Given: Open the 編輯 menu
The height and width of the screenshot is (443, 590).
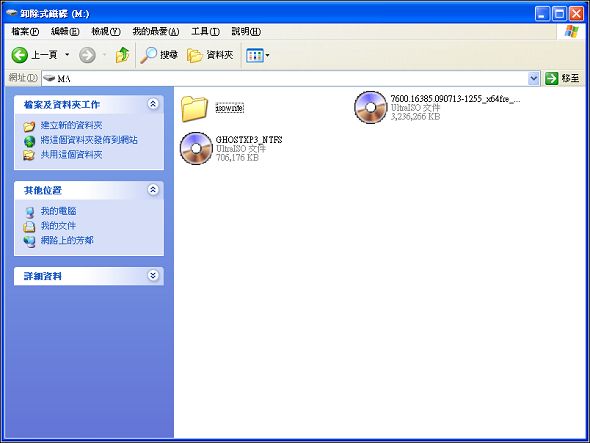Looking at the screenshot, I should 65,32.
